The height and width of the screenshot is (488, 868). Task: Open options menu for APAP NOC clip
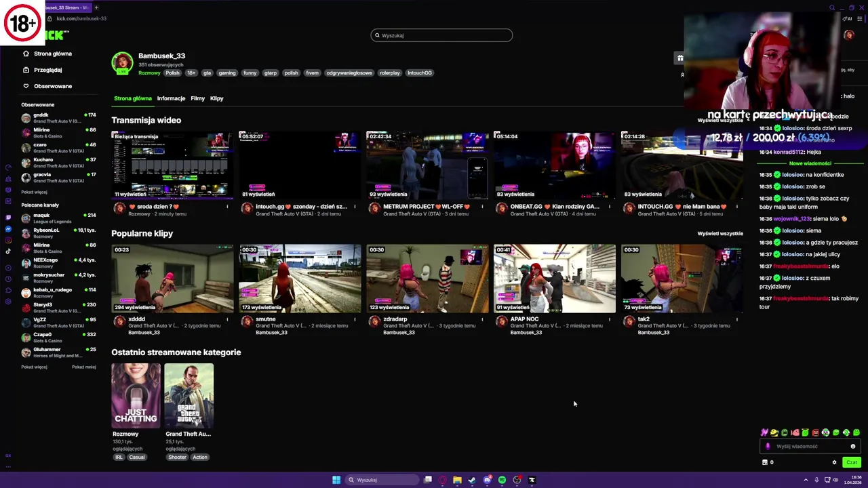(x=610, y=319)
